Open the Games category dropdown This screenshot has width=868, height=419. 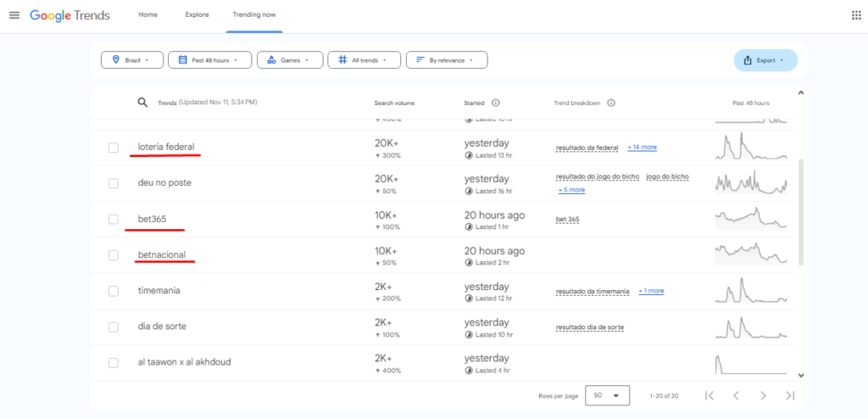click(290, 60)
